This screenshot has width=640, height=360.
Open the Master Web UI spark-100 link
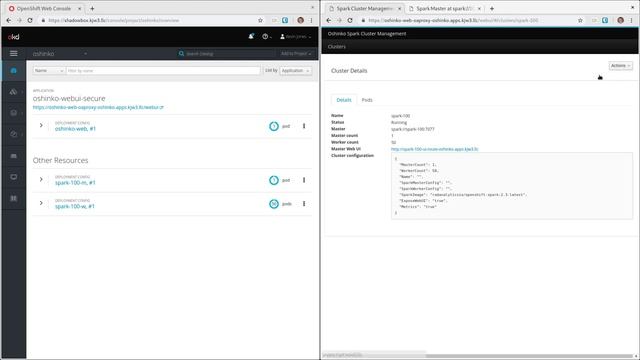pyautogui.click(x=434, y=149)
